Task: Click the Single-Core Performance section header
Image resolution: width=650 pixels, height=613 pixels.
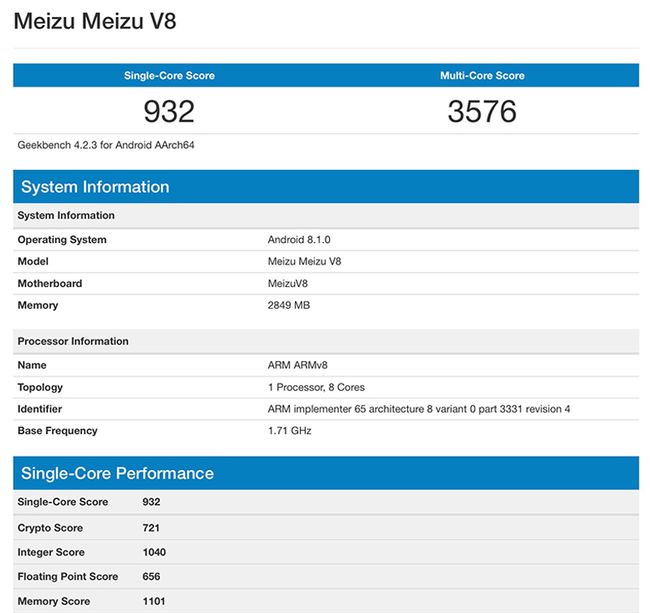Action: tap(326, 473)
